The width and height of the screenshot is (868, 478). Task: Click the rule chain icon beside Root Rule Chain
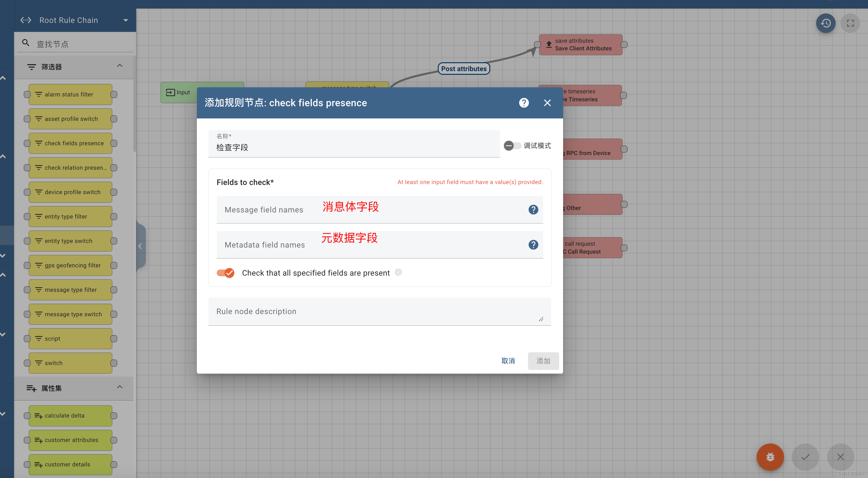(x=26, y=20)
